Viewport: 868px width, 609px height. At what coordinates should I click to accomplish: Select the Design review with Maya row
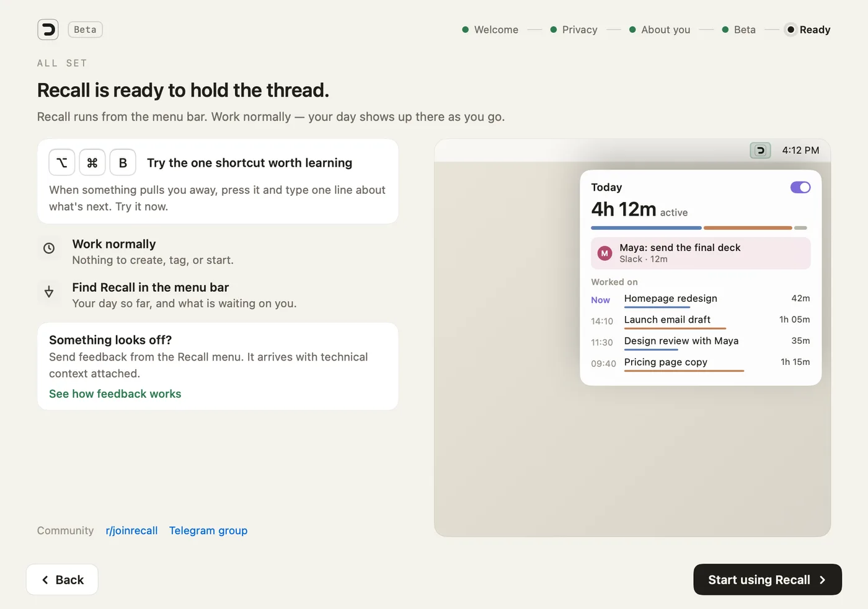click(701, 342)
